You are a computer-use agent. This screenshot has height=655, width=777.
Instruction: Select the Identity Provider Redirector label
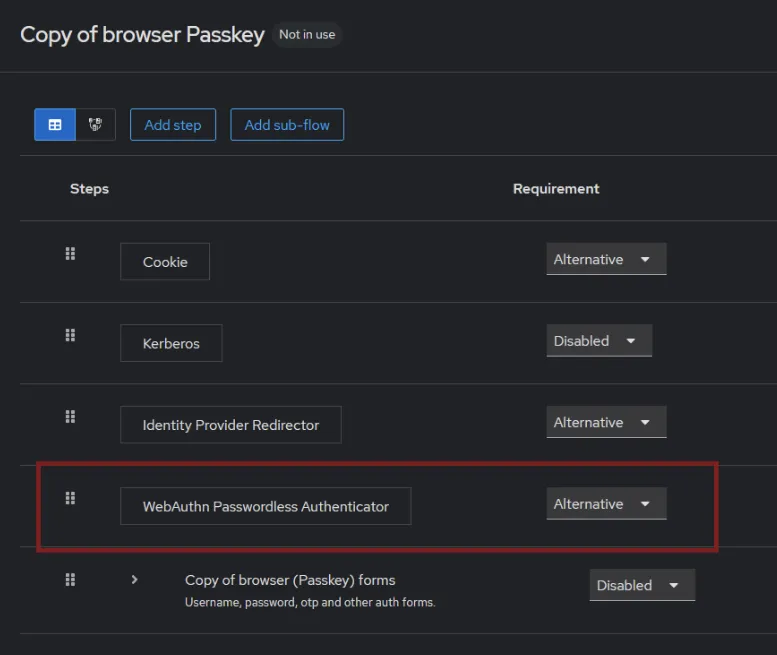[231, 425]
